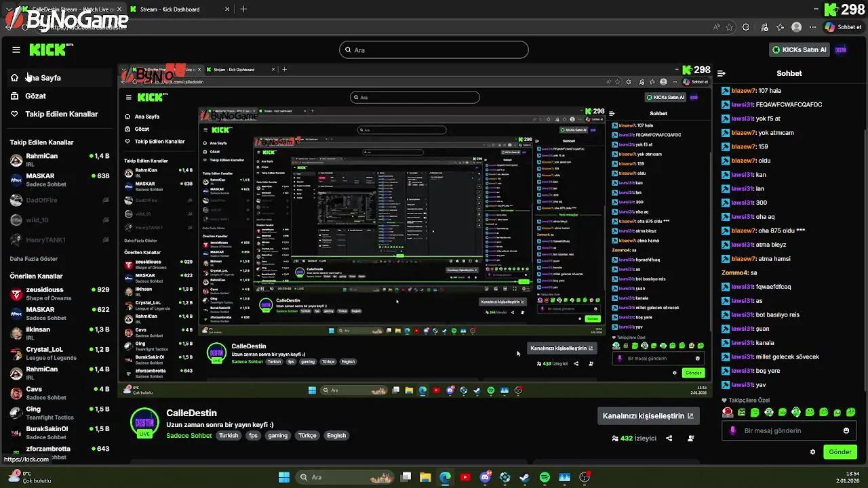Pick the red emote in Takipçilere Özel row
This screenshot has height=488, width=868.
tap(728, 412)
